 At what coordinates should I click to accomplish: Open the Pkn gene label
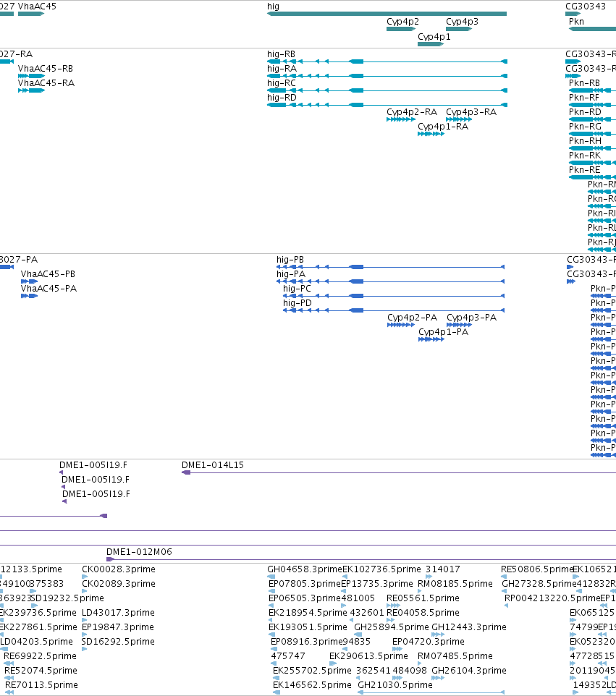click(x=576, y=21)
